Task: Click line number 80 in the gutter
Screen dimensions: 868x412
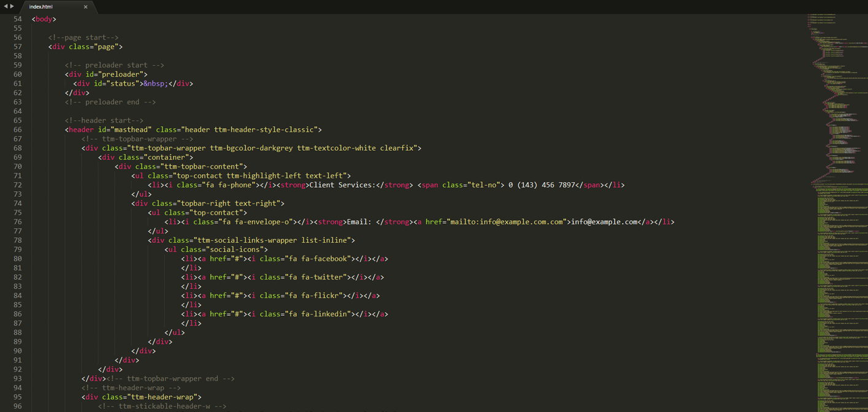Action: (18, 258)
